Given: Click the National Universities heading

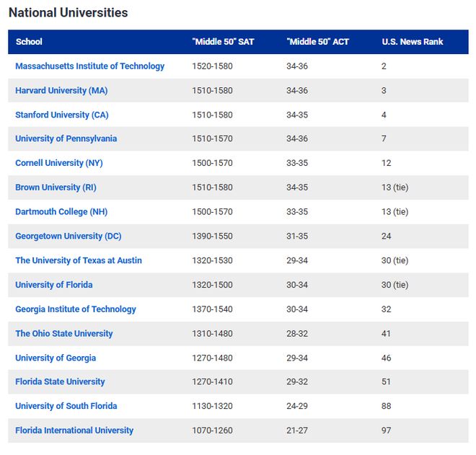Looking at the screenshot, I should 69,13.
